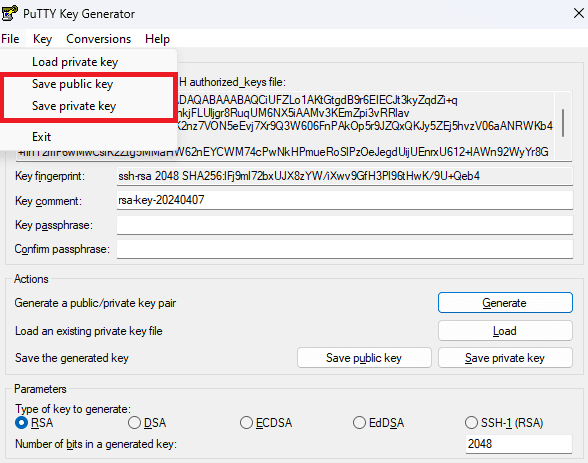Click the 'Key comment:' label
The height and width of the screenshot is (463, 588).
(48, 201)
